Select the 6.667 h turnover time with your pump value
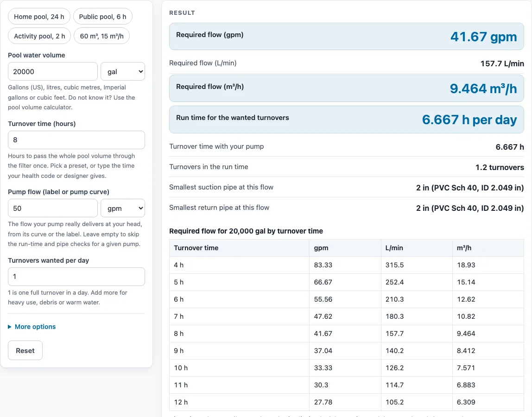Viewport: 532px width, 417px height. (510, 147)
